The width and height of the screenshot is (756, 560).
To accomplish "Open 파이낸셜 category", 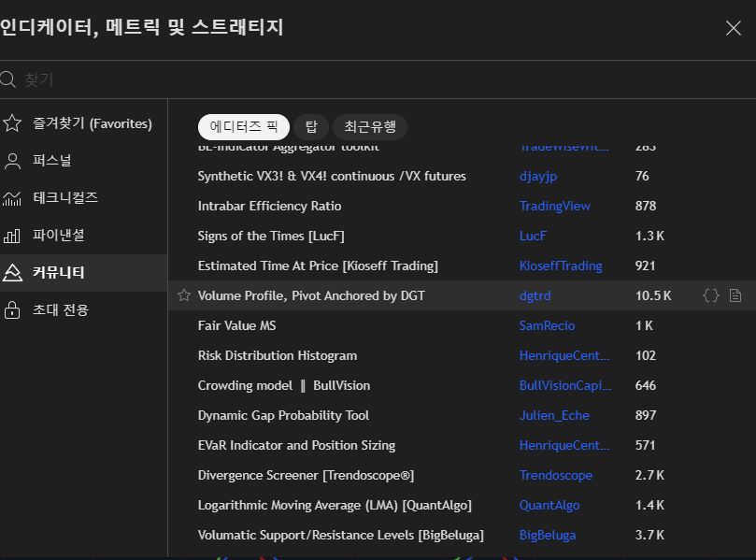I will 84,236.
